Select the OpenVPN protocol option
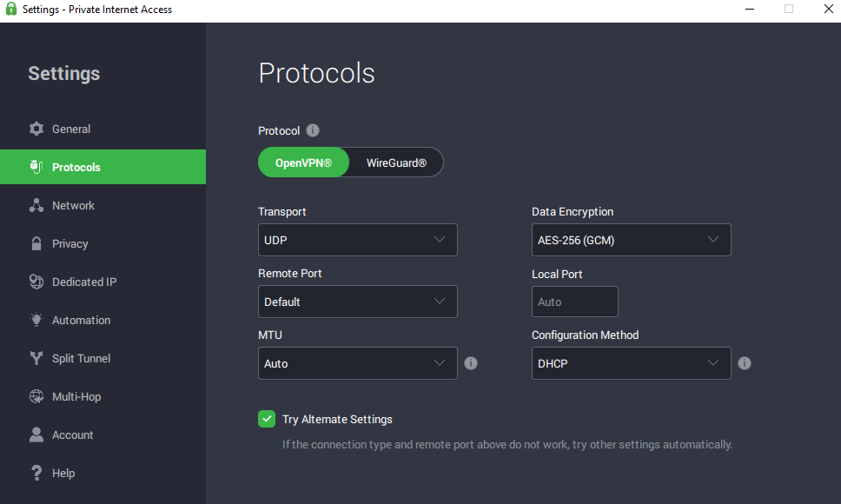Screen dimensions: 841x504 coord(303,162)
